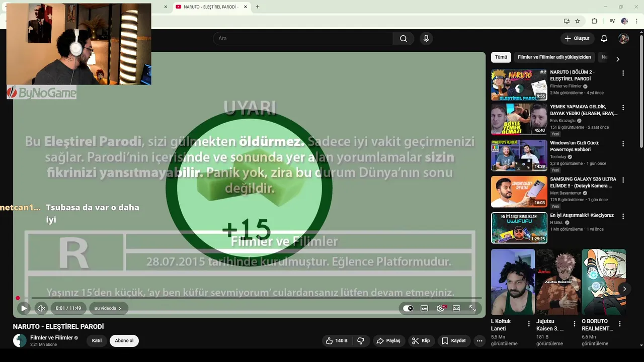Click the 'Techolay' channel name
The height and width of the screenshot is (362, 644).
pos(558,157)
